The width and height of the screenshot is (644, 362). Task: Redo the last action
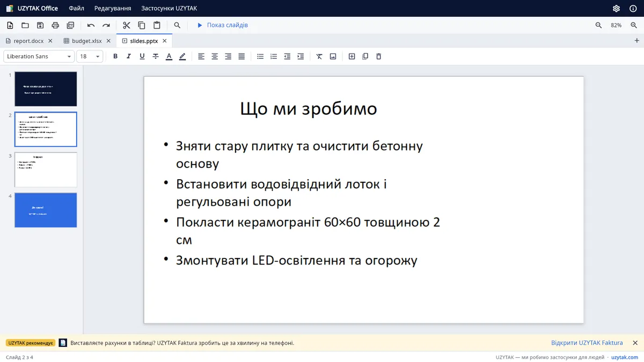(x=106, y=25)
